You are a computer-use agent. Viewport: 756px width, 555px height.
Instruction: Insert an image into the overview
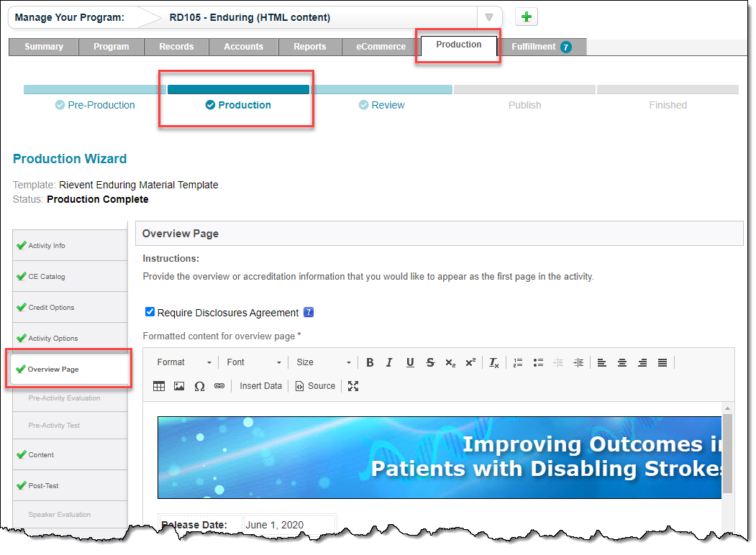pos(179,386)
